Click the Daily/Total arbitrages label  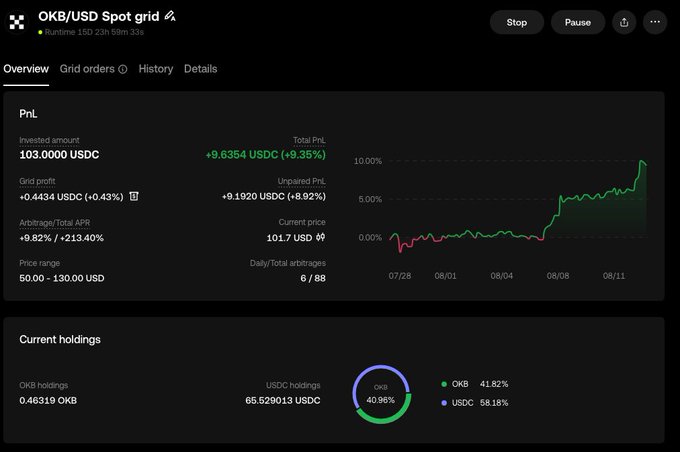(x=288, y=263)
